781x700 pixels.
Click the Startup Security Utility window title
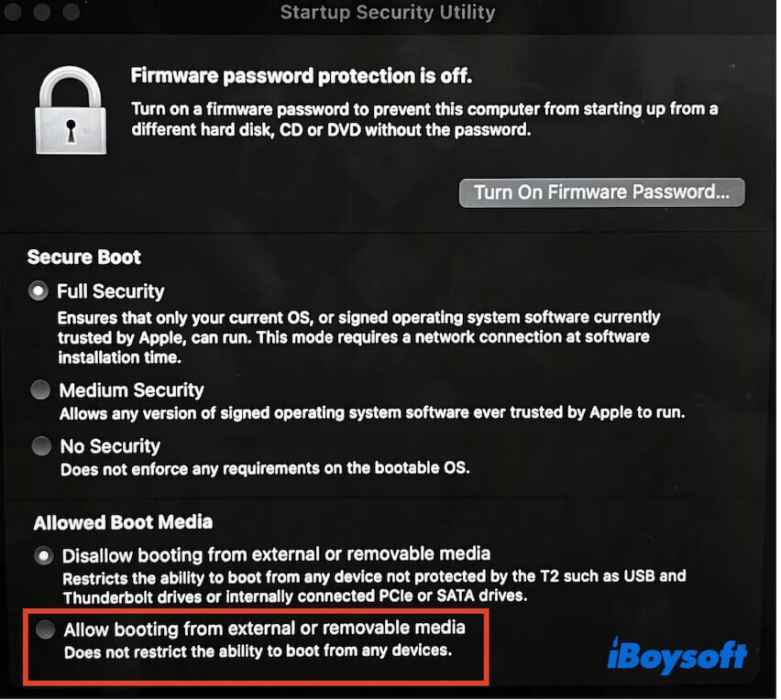[x=387, y=13]
